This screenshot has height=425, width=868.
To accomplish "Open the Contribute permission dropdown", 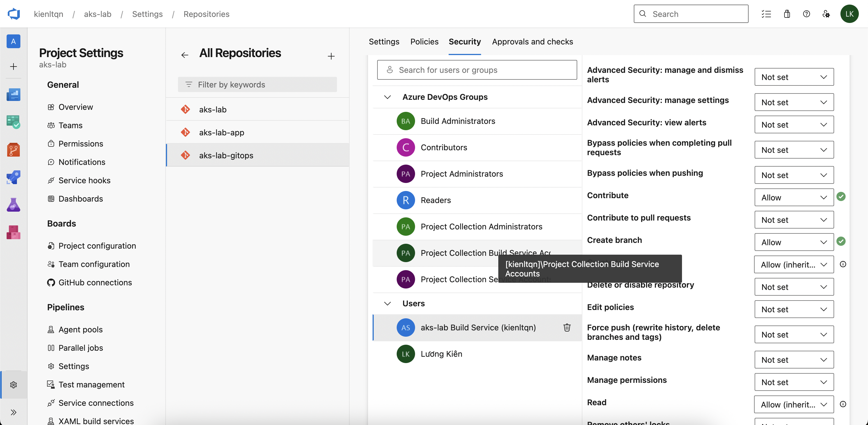I will tap(794, 197).
